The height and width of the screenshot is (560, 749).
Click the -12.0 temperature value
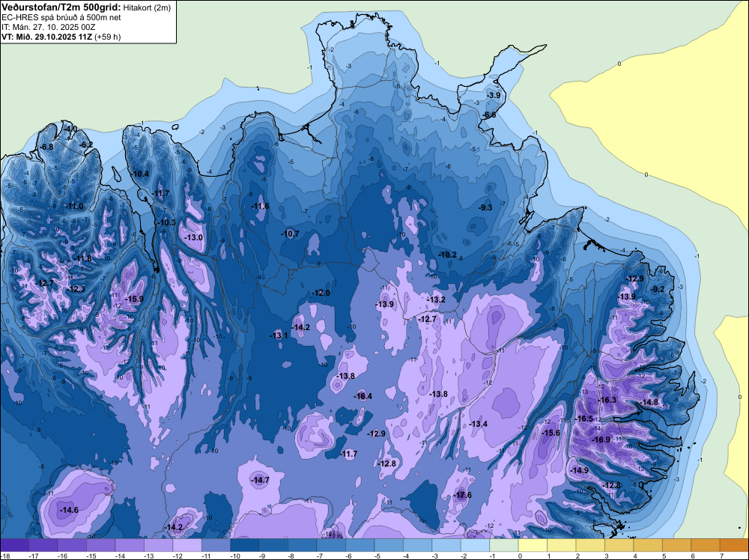tap(321, 293)
